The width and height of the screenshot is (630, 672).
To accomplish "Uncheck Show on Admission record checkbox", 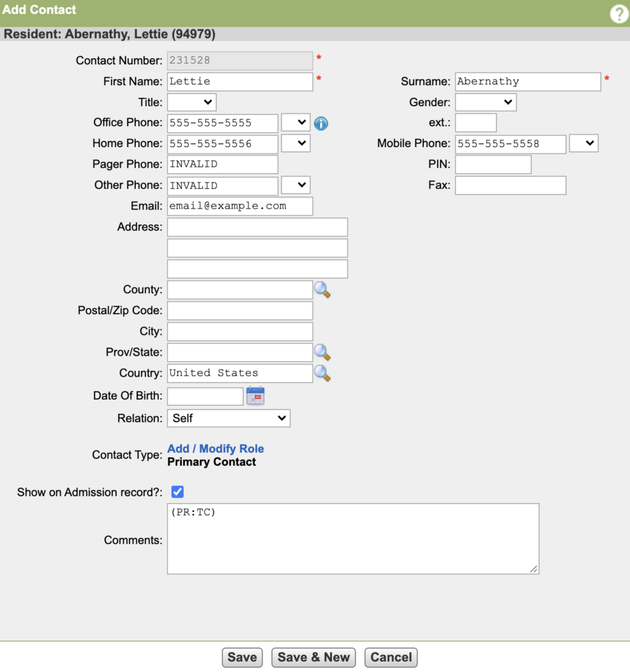I will (x=177, y=492).
